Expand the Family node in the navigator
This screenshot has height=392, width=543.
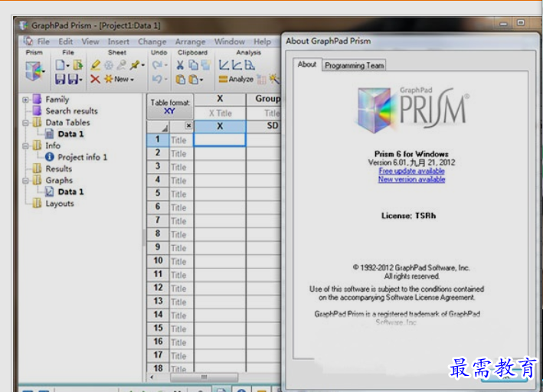[25, 100]
